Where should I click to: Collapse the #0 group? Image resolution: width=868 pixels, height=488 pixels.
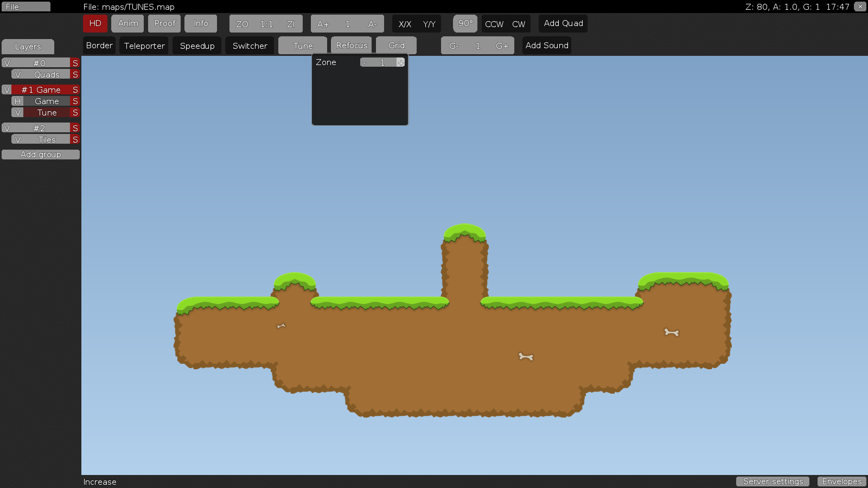7,62
